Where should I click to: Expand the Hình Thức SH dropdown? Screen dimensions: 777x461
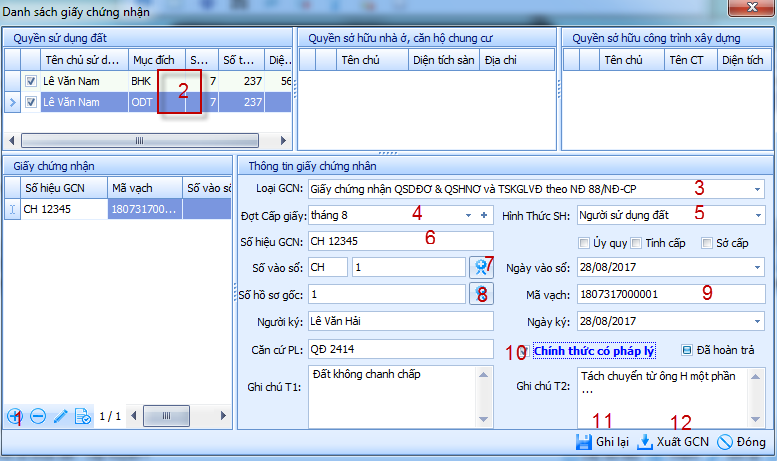[x=757, y=215]
